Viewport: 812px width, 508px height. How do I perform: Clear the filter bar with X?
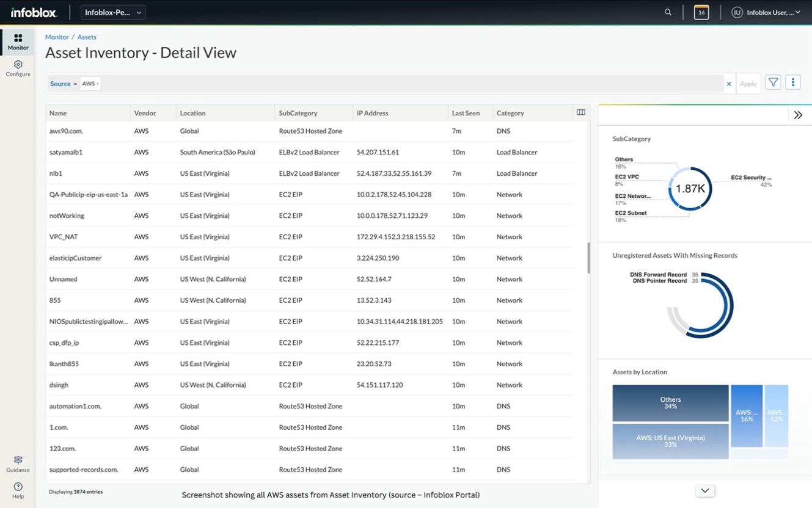pos(729,84)
